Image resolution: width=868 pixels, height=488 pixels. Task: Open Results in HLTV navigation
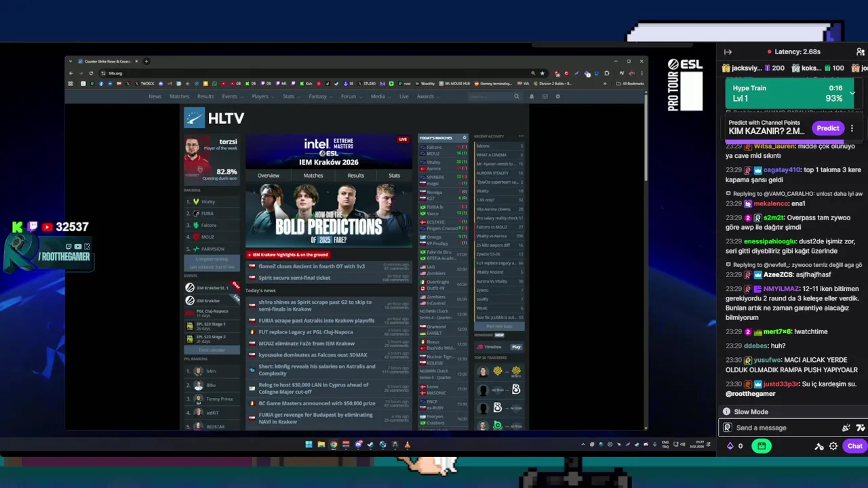click(205, 96)
